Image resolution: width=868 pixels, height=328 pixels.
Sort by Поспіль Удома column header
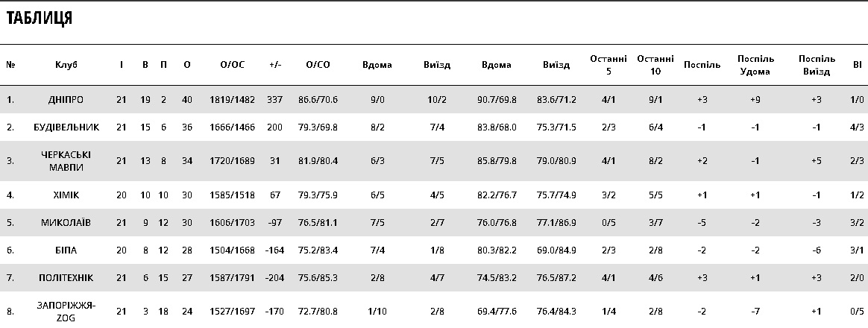click(755, 65)
